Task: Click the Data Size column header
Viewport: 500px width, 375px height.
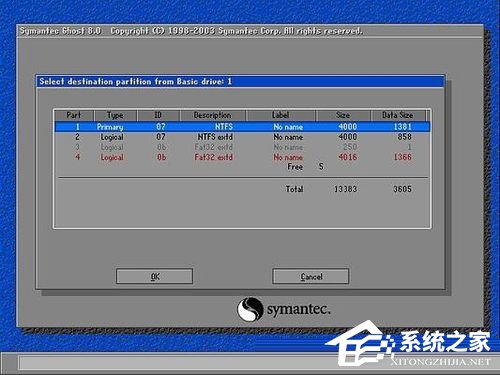Action: [x=398, y=115]
